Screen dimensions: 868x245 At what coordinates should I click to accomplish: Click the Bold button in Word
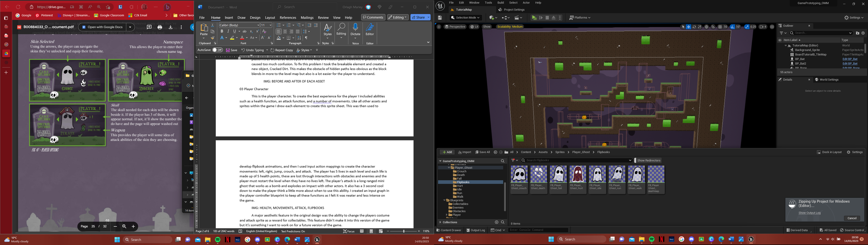click(222, 31)
